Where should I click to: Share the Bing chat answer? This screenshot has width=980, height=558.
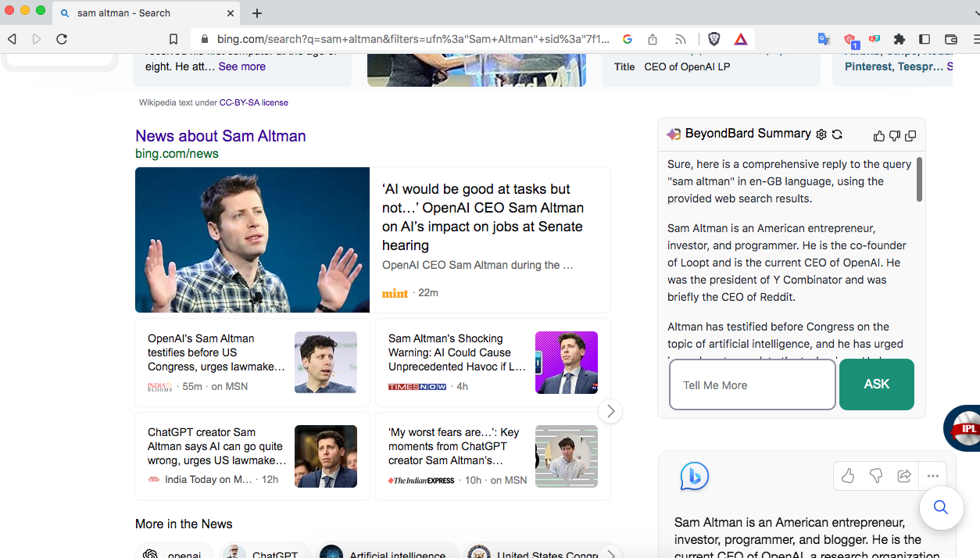click(x=904, y=476)
